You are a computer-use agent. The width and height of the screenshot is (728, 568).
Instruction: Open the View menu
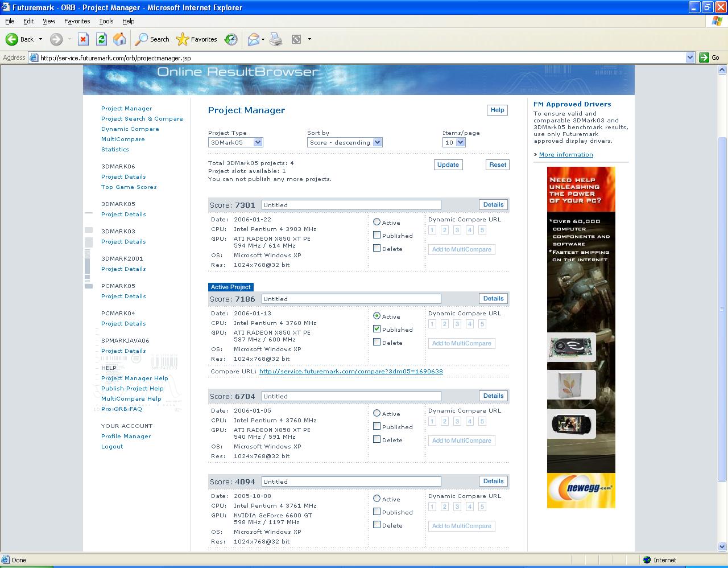coord(49,21)
